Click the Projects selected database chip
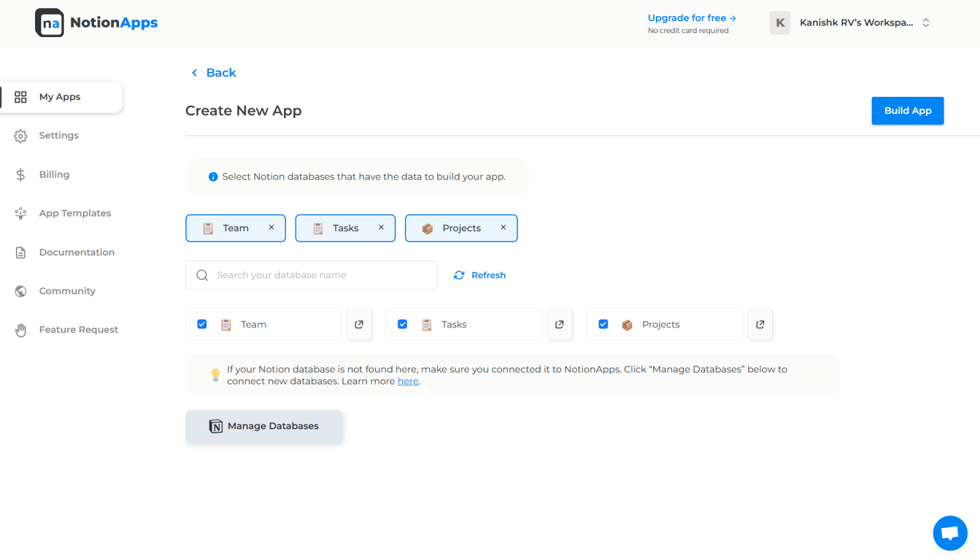The height and width of the screenshot is (560, 980). tap(461, 228)
